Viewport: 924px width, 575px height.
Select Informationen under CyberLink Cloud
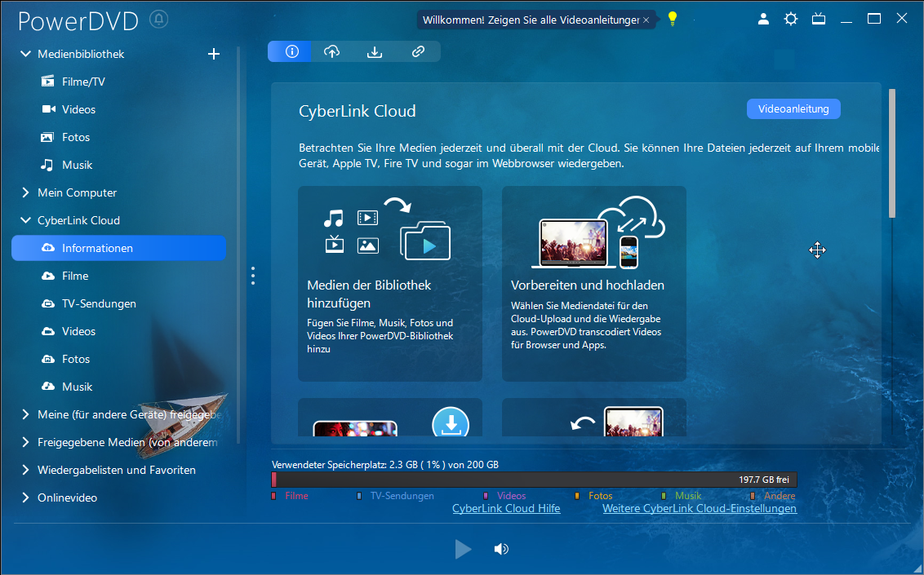pyautogui.click(x=119, y=248)
